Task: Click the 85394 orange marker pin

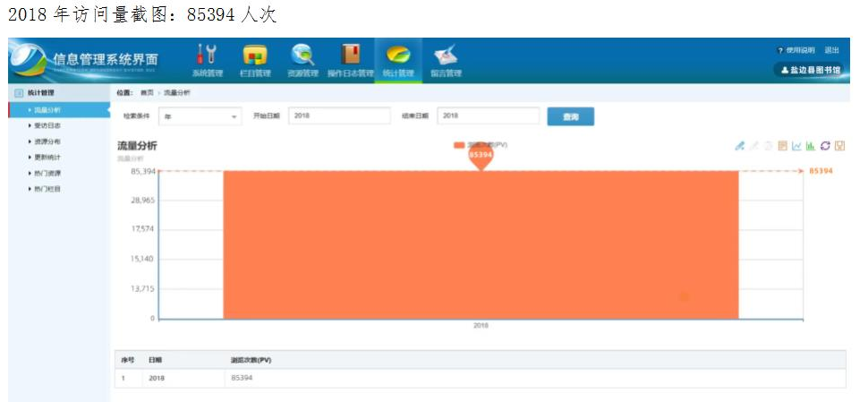Action: tap(481, 156)
